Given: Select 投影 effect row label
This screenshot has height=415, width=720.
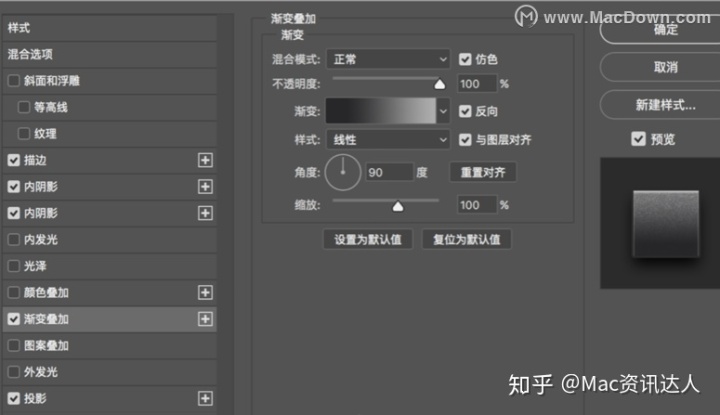Looking at the screenshot, I should tap(35, 398).
